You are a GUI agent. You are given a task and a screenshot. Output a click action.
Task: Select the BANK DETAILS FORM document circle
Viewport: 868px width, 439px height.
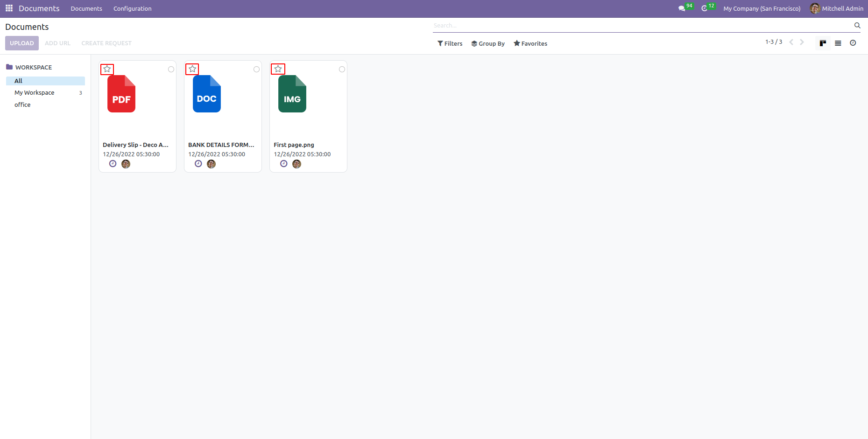[256, 69]
